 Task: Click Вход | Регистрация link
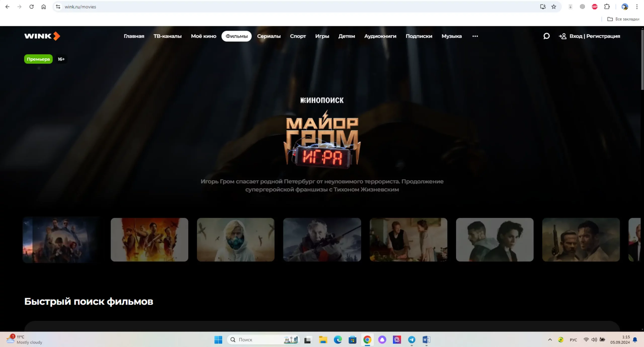[x=594, y=36]
